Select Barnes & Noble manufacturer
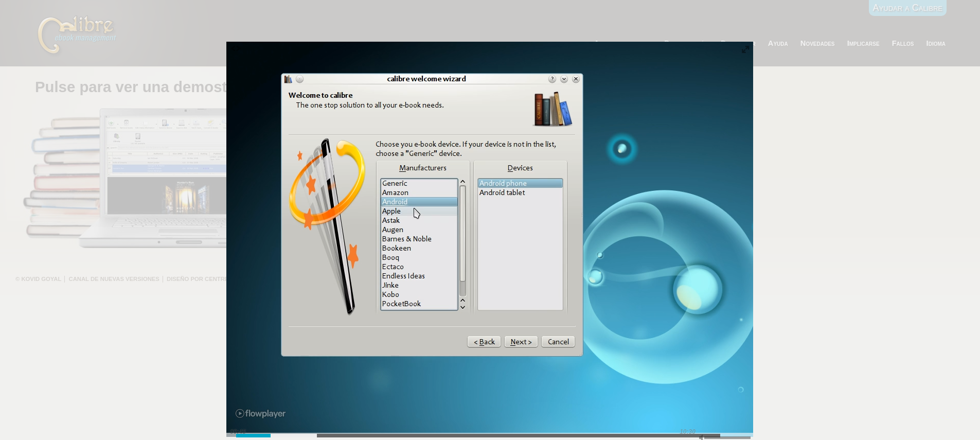 (406, 239)
